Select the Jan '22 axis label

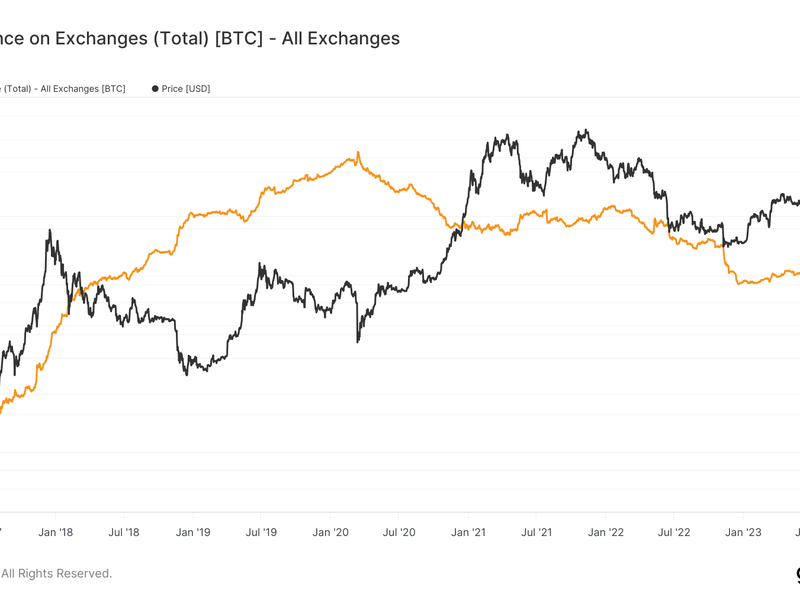click(x=606, y=532)
